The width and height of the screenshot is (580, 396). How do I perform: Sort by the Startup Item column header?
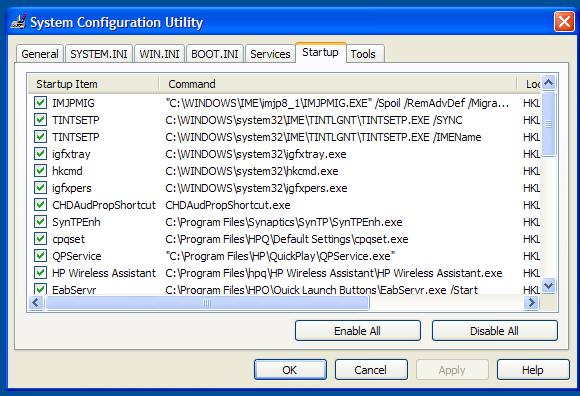94,84
